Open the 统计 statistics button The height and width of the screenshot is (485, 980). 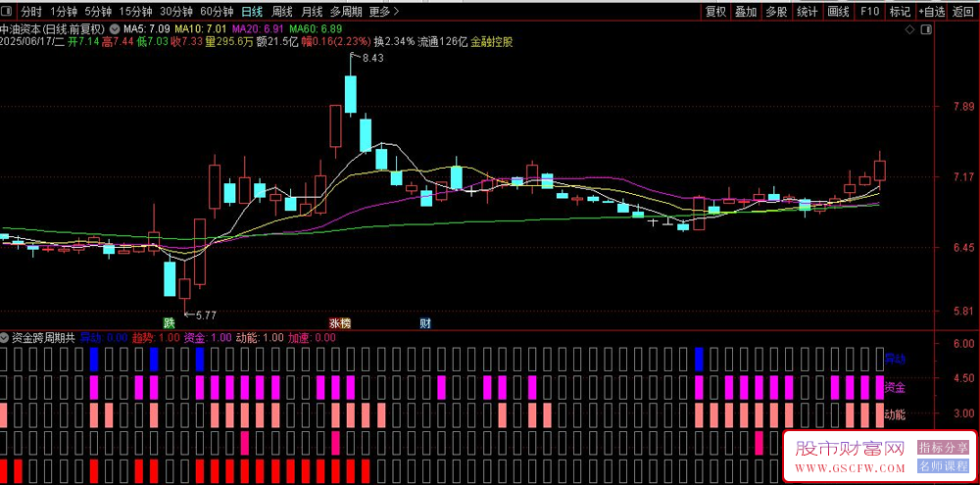point(807,11)
